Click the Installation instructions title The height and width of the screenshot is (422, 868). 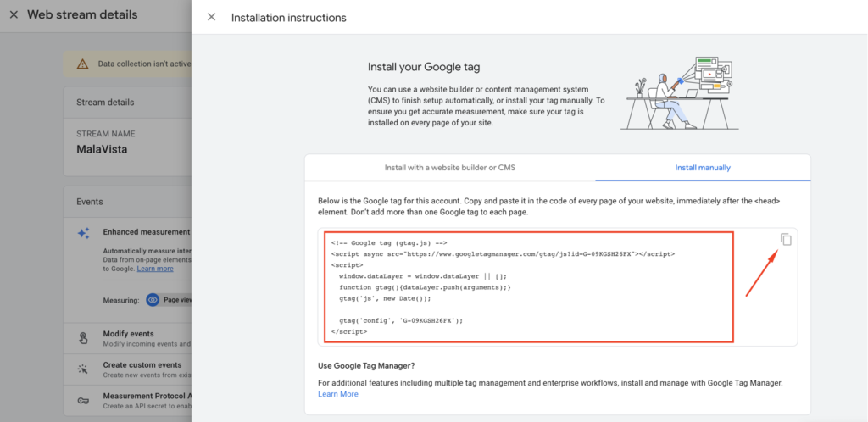coord(288,18)
